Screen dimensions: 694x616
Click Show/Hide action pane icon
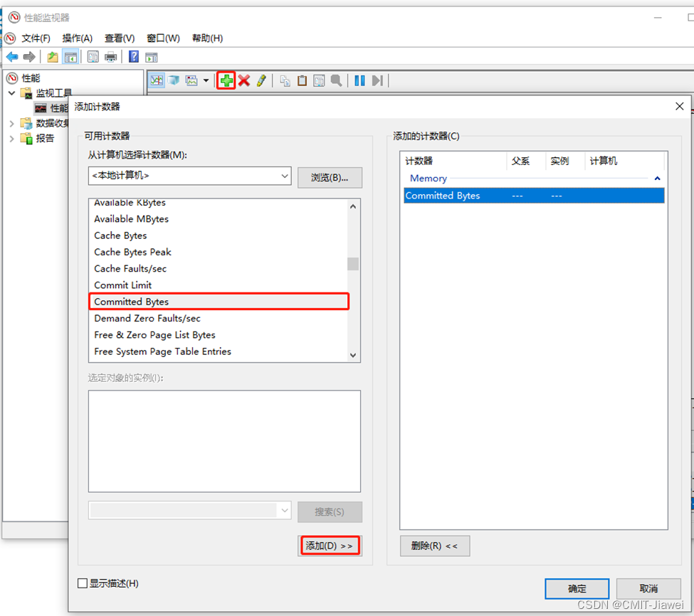click(x=152, y=57)
